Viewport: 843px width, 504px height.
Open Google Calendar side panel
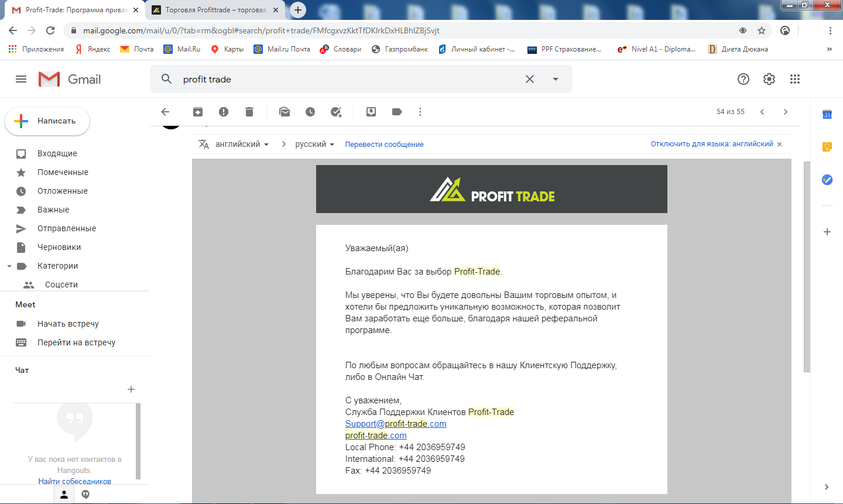[x=827, y=115]
